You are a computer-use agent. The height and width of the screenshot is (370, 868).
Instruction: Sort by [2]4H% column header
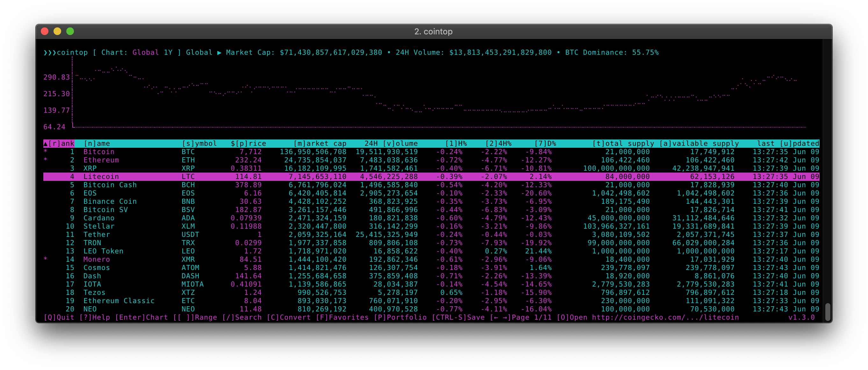[x=498, y=143]
